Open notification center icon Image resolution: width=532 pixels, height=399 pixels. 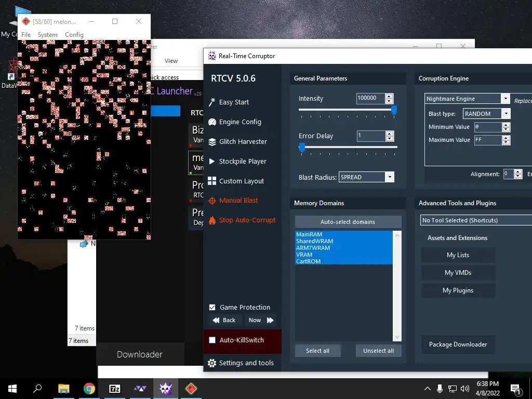coord(516,389)
